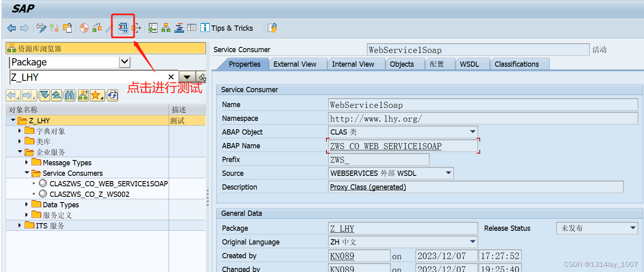Open the ABAP Object CLAS 类 dropdown
Viewport: 644px width, 272px height.
click(x=472, y=132)
